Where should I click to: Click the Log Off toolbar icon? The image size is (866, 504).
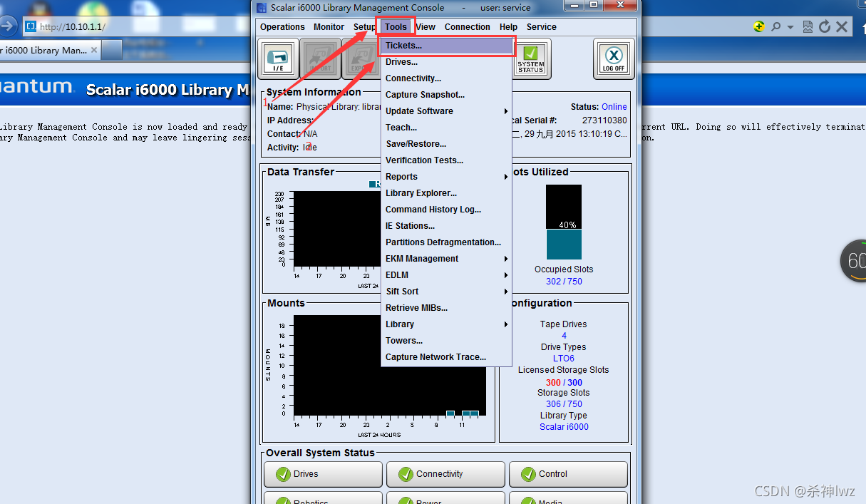(614, 58)
